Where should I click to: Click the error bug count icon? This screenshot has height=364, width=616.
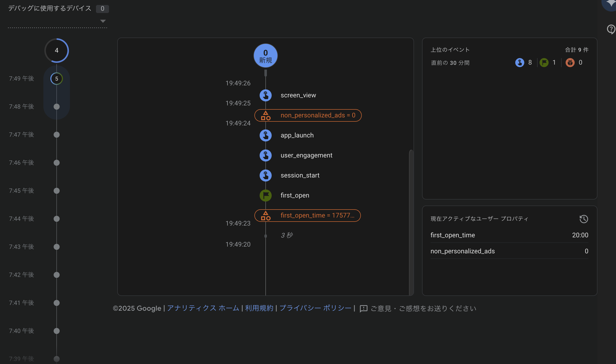point(570,63)
